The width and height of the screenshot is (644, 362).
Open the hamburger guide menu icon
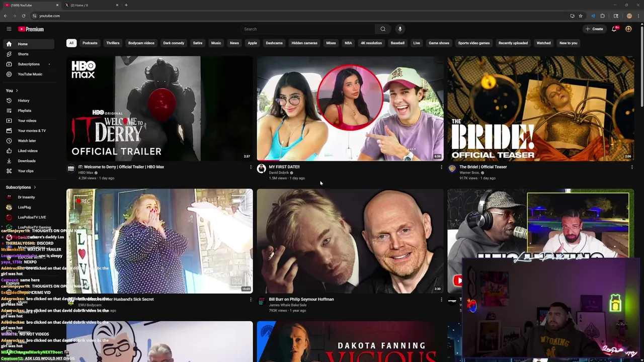[9, 29]
